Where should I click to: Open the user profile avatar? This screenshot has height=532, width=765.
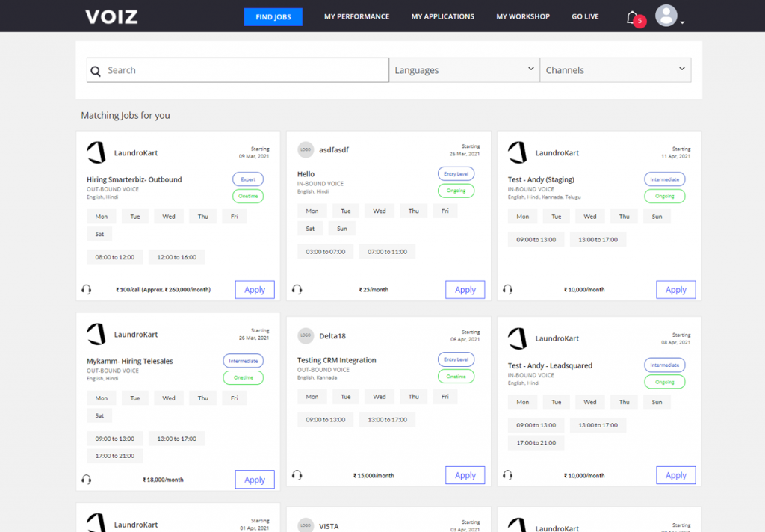[666, 16]
